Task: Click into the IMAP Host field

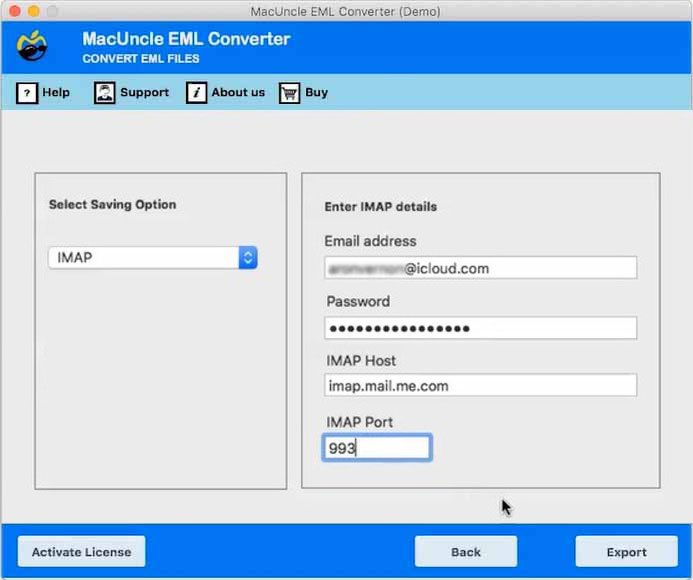Action: (480, 385)
